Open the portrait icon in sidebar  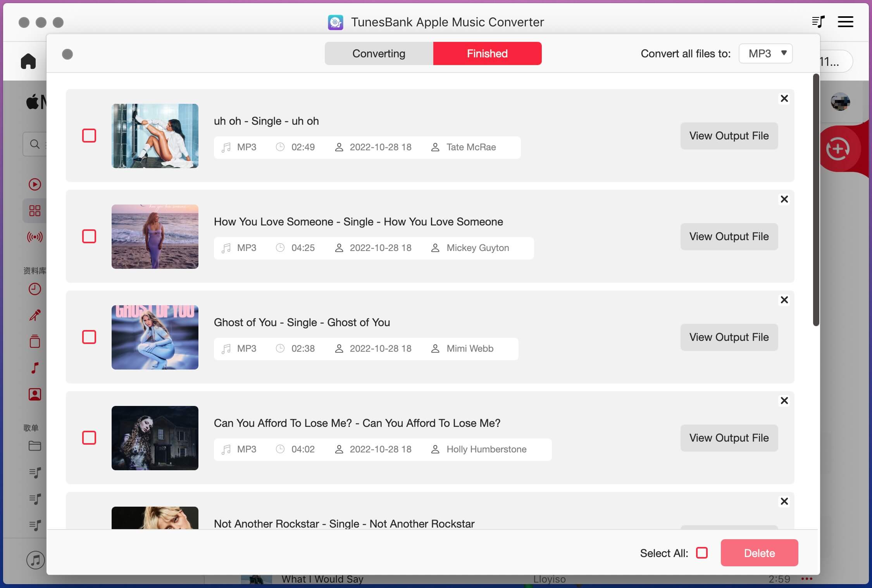[35, 394]
